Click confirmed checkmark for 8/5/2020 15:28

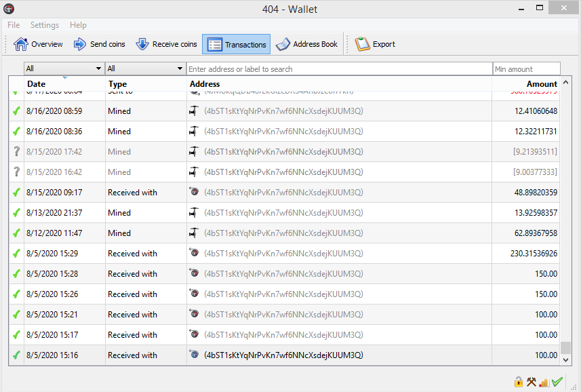click(x=16, y=274)
